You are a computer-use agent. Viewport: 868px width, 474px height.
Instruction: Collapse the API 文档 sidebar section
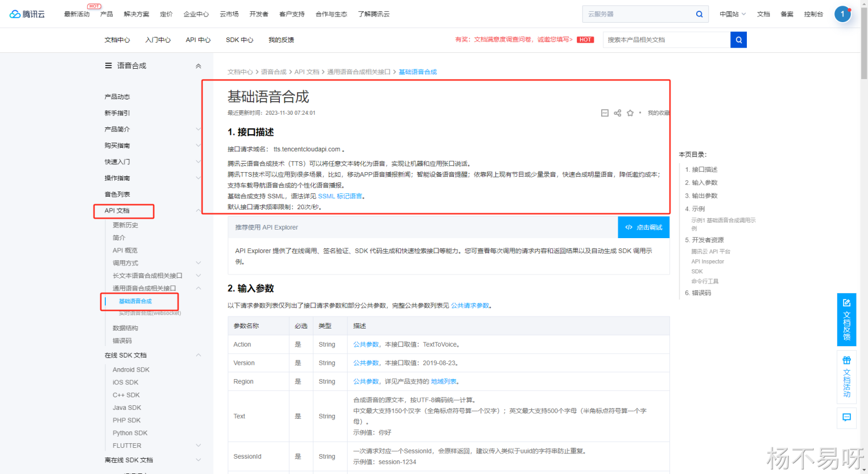click(x=199, y=211)
